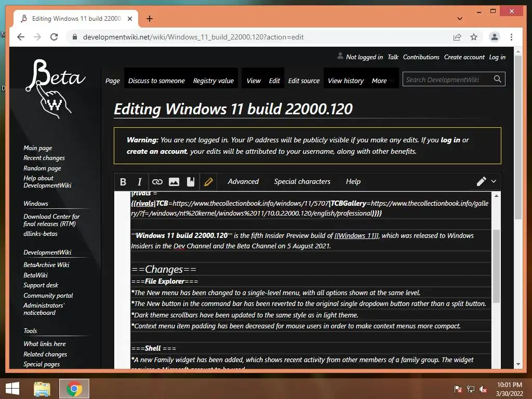Viewport: 532px width, 399px height.
Task: Go back in Chrome
Action: [x=21, y=37]
